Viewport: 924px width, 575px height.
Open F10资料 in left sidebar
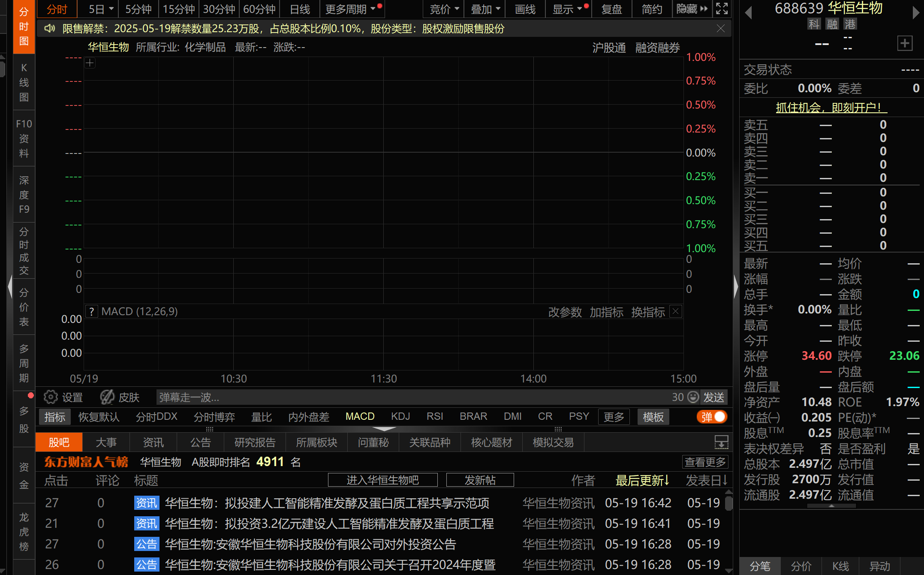click(24, 138)
